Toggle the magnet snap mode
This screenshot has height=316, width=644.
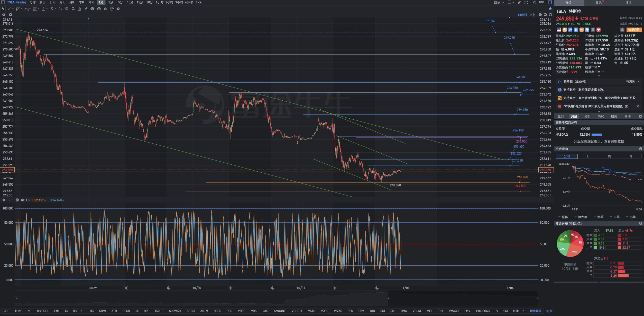pyautogui.click(x=99, y=9)
